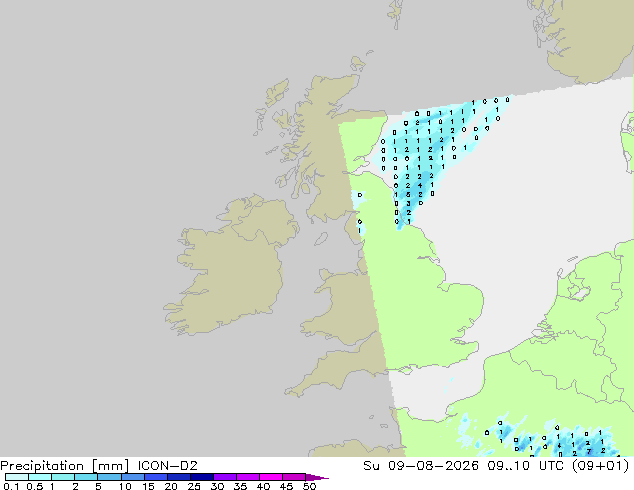Click the 45–50 mm legend swatch

point(294,477)
